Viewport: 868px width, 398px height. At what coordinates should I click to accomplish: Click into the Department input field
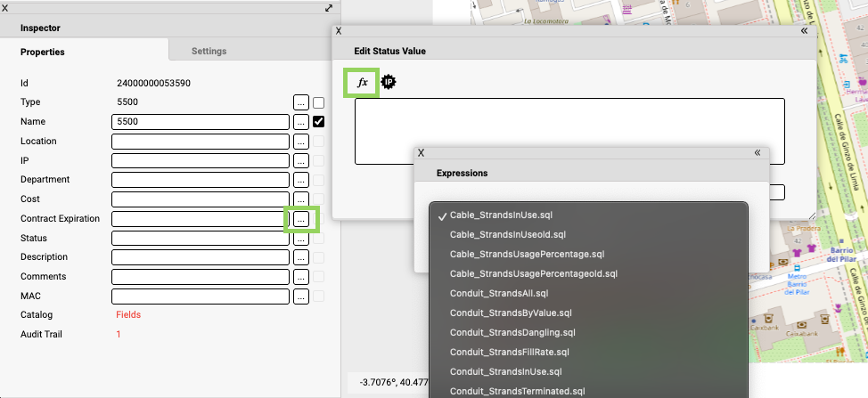[x=201, y=180]
